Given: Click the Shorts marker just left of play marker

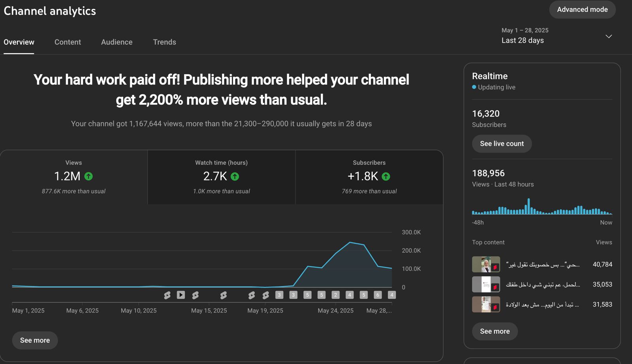Looking at the screenshot, I should pyautogui.click(x=167, y=295).
